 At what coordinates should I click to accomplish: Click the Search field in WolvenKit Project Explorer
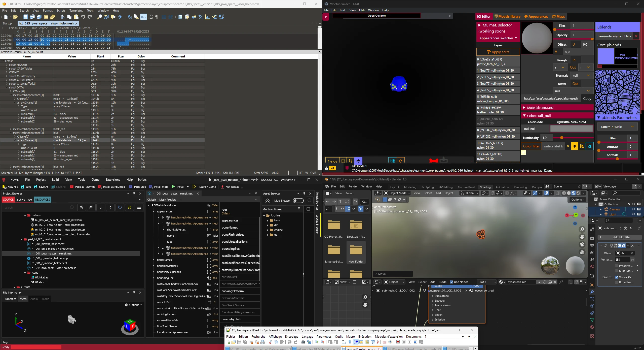click(x=36, y=207)
